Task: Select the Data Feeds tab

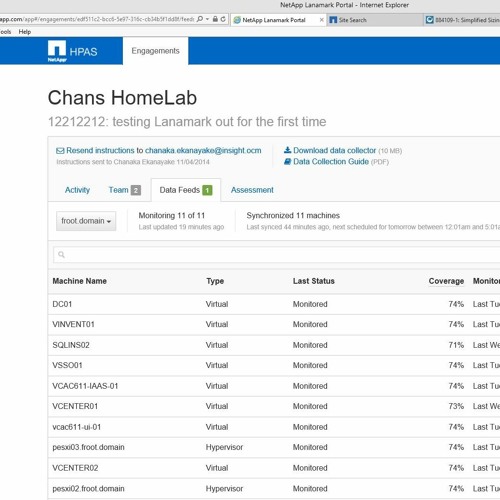Action: pos(186,190)
